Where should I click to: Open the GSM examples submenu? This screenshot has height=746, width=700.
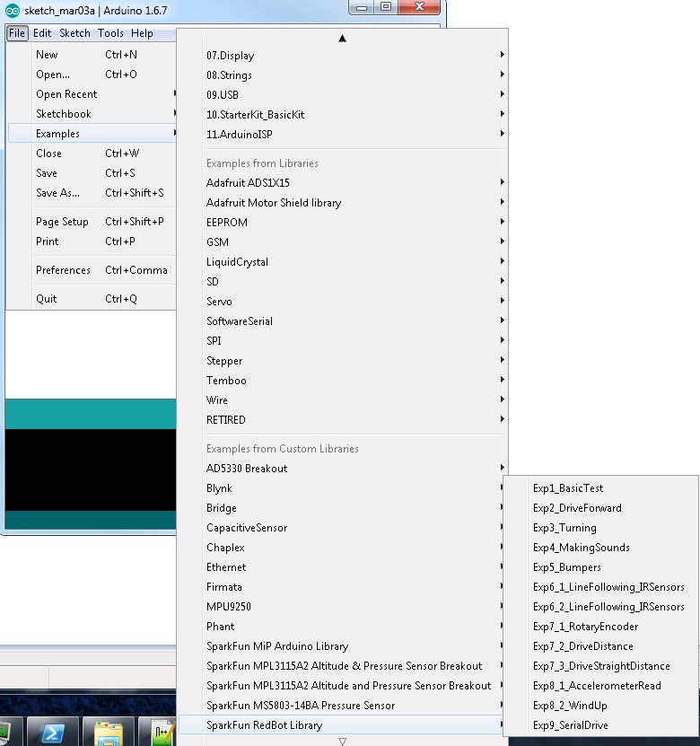point(343,242)
